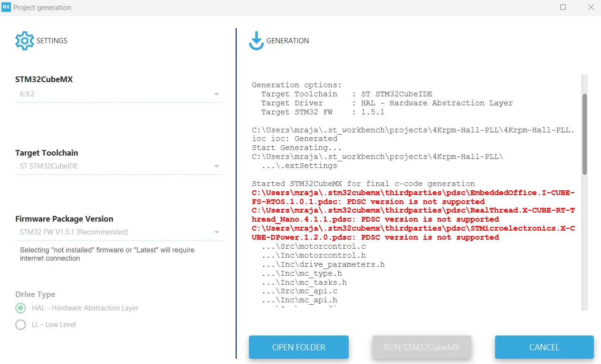Select the HAL - Hardware Abstraction Layer radio

[x=20, y=308]
